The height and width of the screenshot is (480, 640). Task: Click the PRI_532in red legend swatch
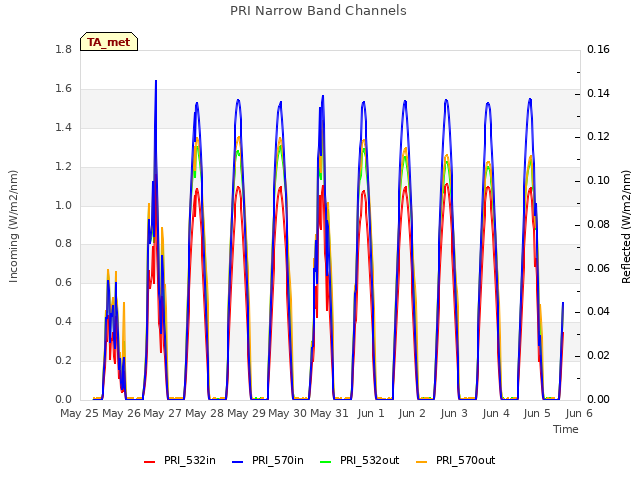pyautogui.click(x=149, y=461)
